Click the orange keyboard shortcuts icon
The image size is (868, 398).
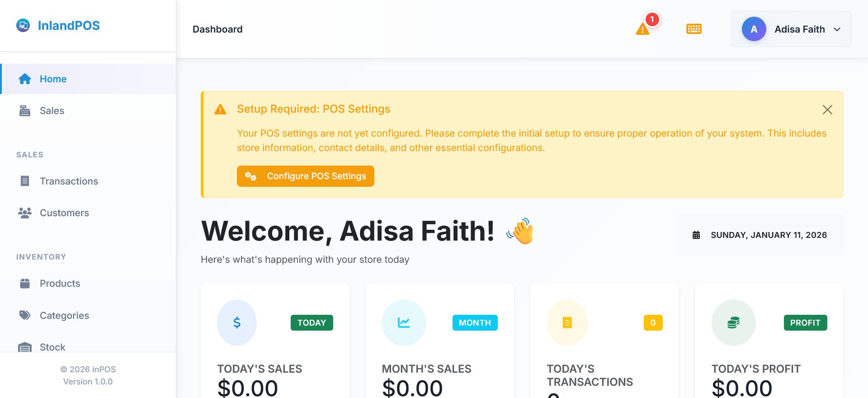click(x=694, y=29)
